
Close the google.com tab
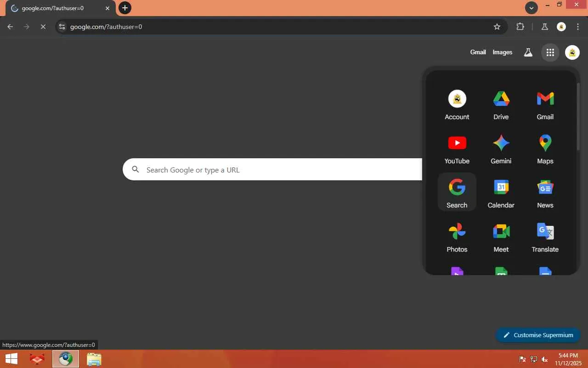107,8
